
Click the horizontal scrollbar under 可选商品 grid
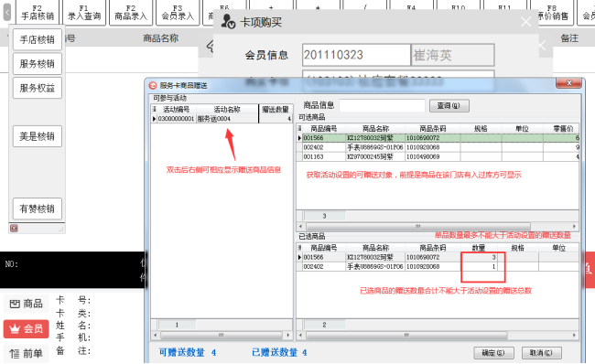tap(417, 226)
